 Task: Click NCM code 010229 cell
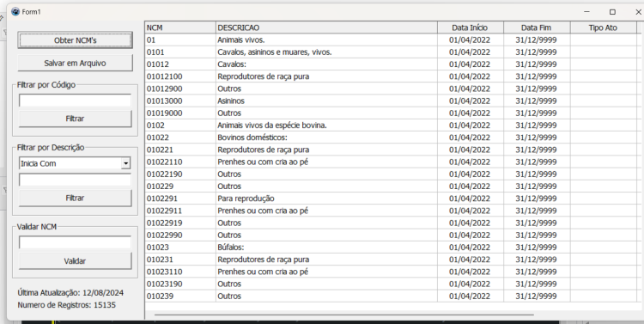click(180, 186)
